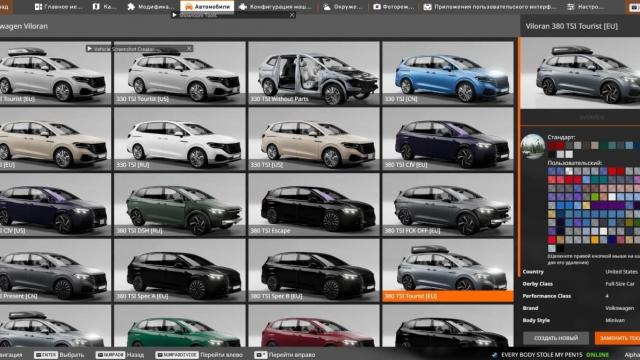The image size is (640, 360).
Task: Select the grey Present [CN] car
Action: click(x=55, y=270)
